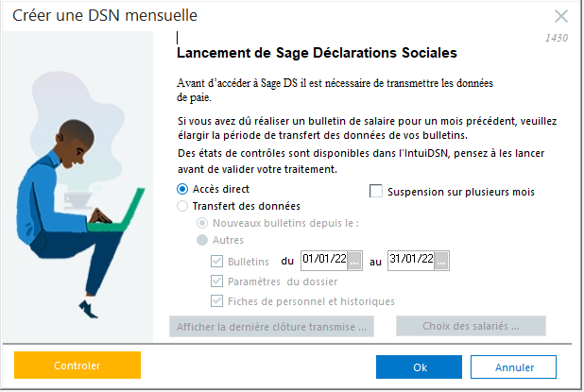Open Choix des salariés selection
Viewport: 584px width, 392px height.
(471, 327)
